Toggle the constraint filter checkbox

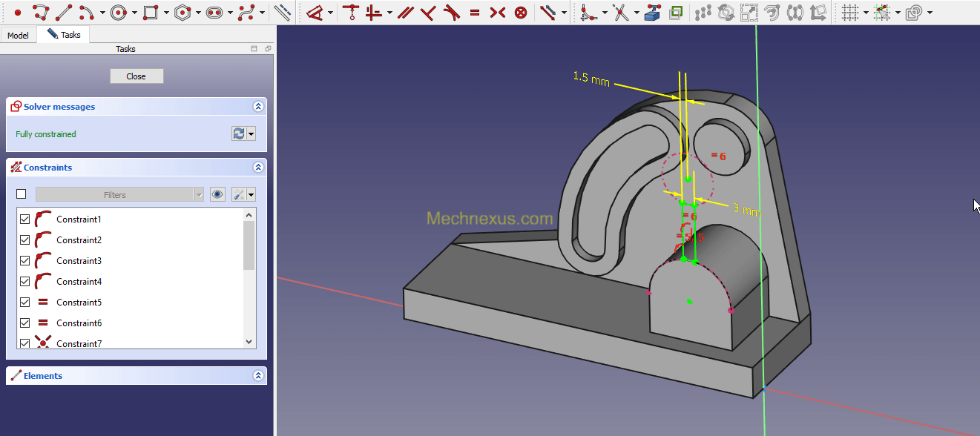(x=22, y=194)
